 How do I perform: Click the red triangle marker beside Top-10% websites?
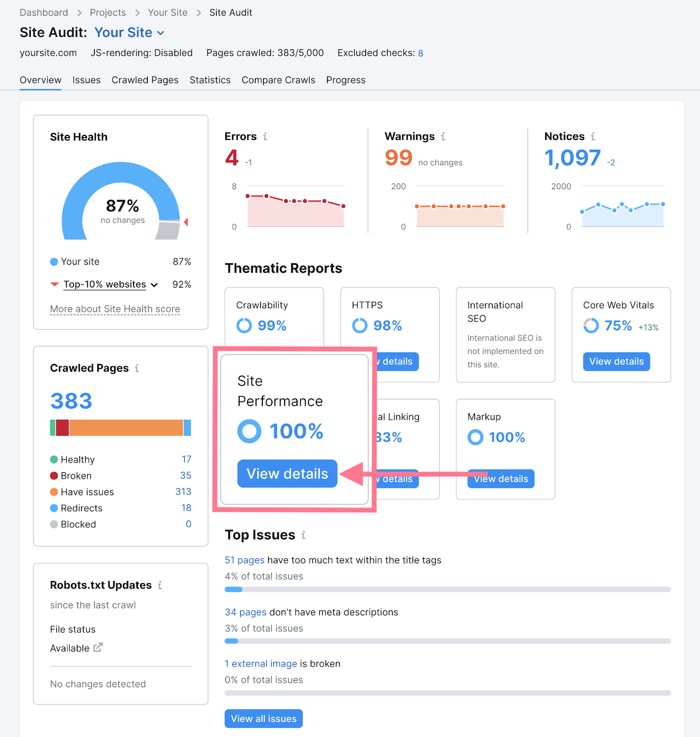click(x=54, y=284)
